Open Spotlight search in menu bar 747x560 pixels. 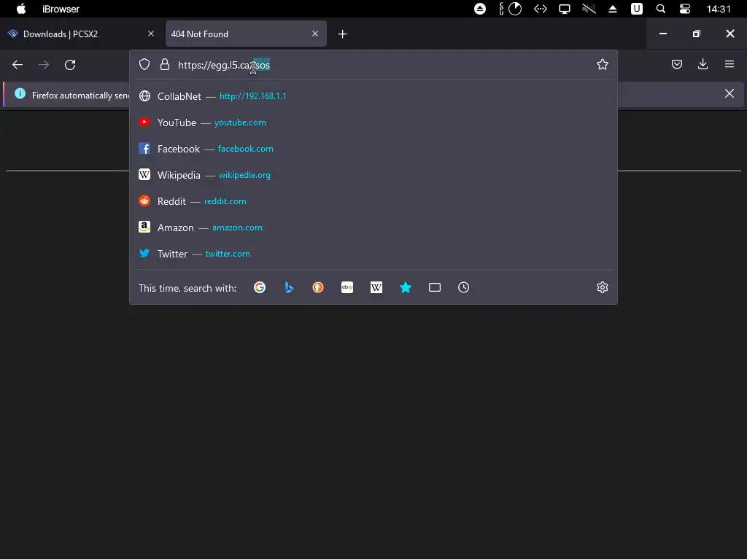661,9
